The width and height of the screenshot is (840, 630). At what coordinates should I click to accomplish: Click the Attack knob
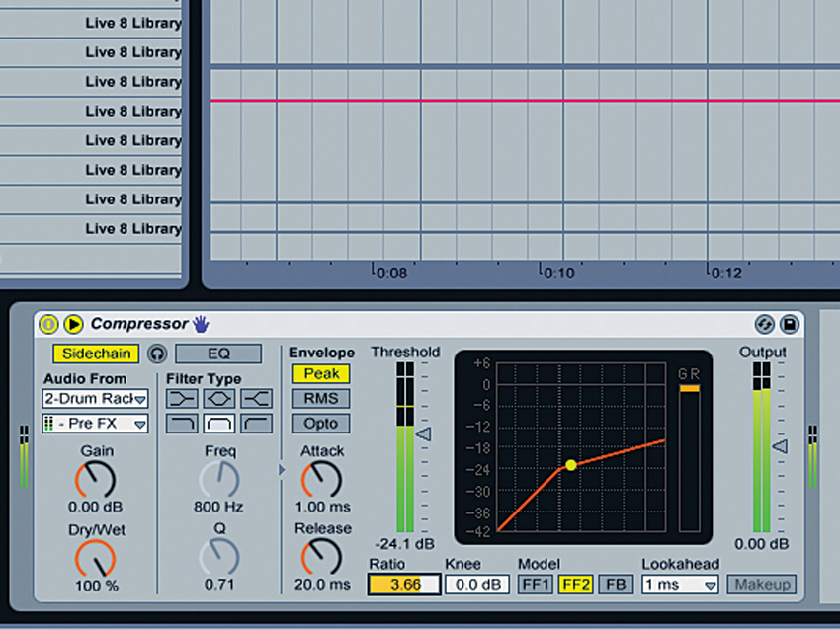[321, 480]
